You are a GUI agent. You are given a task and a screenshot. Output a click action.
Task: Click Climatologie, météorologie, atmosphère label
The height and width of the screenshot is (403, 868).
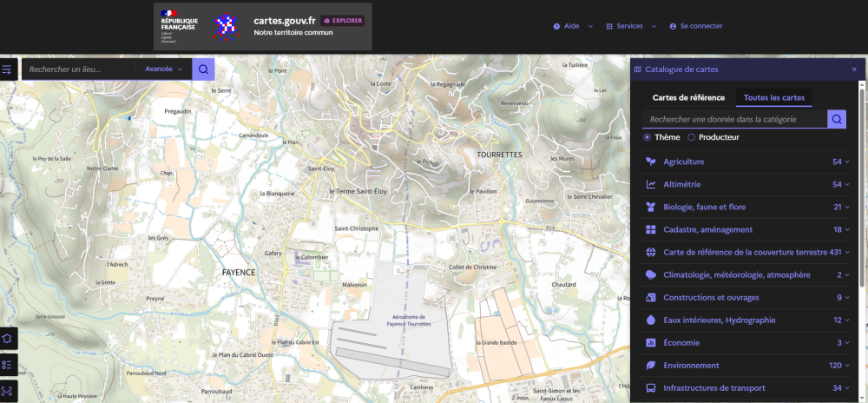tap(737, 275)
